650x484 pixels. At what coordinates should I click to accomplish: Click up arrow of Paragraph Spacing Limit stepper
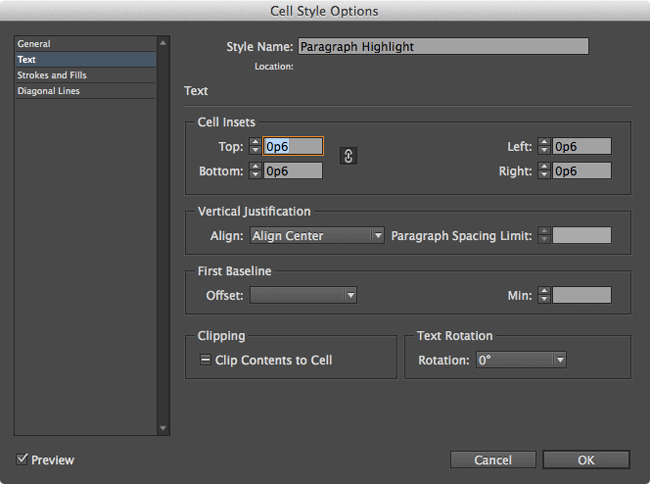544,231
